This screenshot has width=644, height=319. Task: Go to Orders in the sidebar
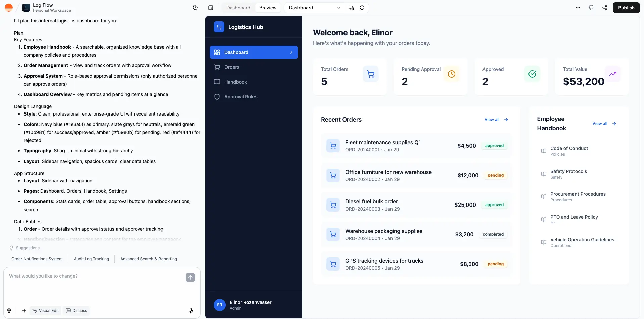[231, 67]
